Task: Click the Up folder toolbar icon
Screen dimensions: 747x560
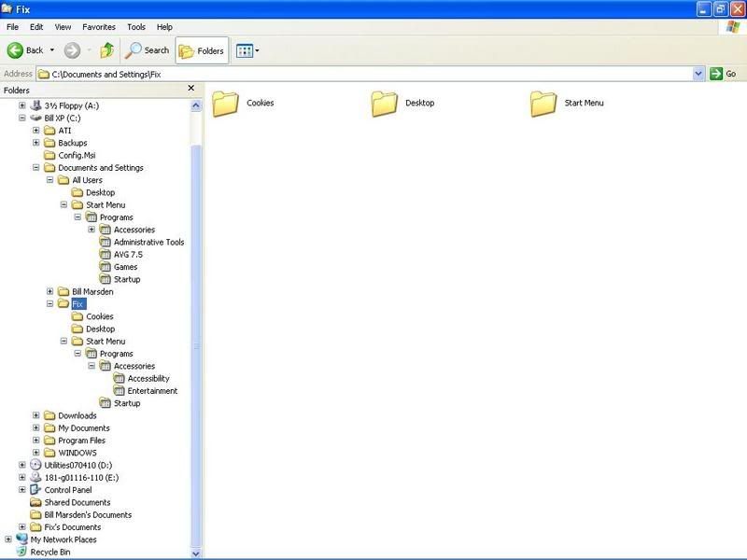Action: [x=107, y=50]
